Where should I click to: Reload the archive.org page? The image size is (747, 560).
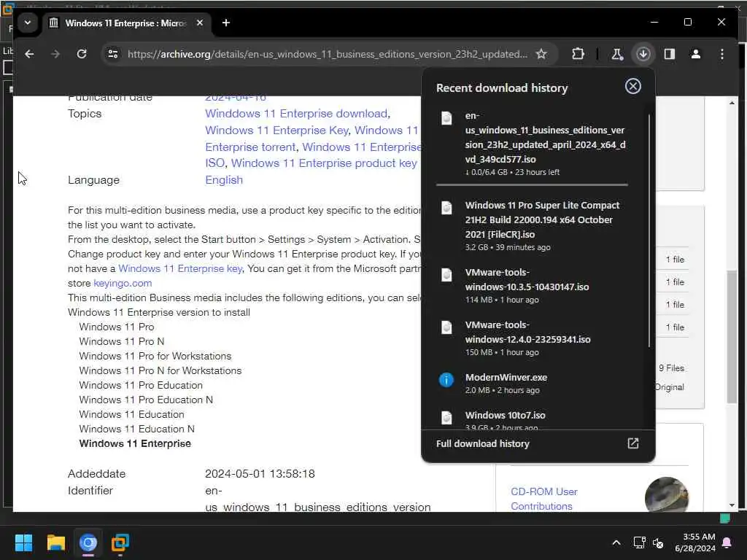(82, 54)
